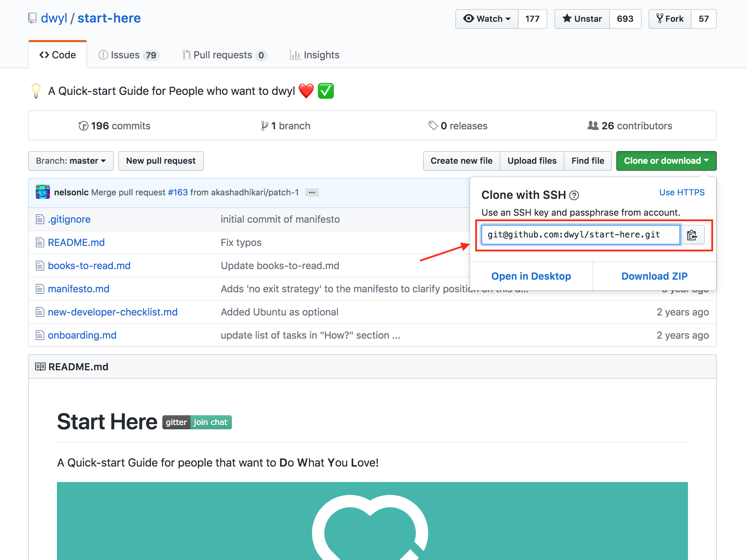Open the .gitignore file
This screenshot has height=560, width=747.
coord(69,219)
